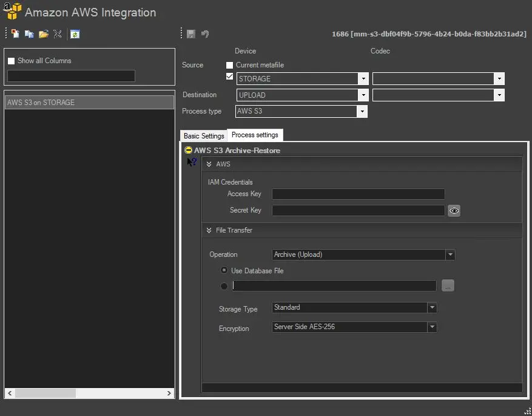Enable the Show all Columns checkbox
532x416 pixels.
coord(11,61)
